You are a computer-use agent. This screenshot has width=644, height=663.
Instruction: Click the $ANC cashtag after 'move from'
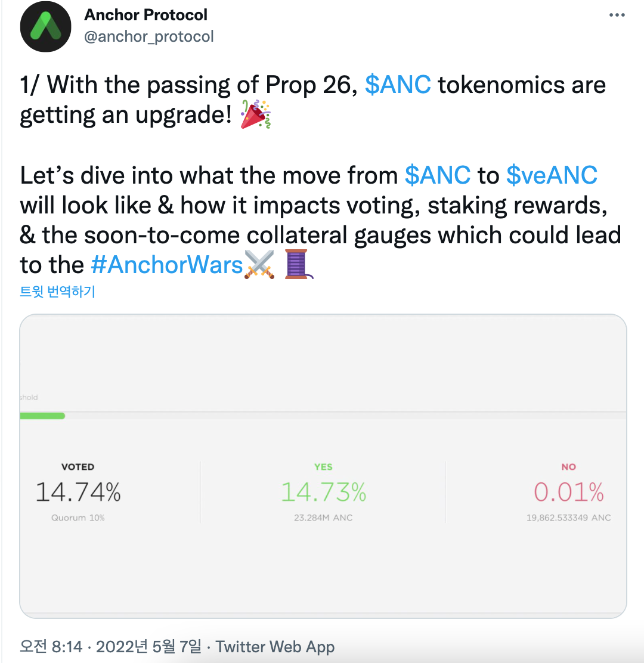point(438,175)
